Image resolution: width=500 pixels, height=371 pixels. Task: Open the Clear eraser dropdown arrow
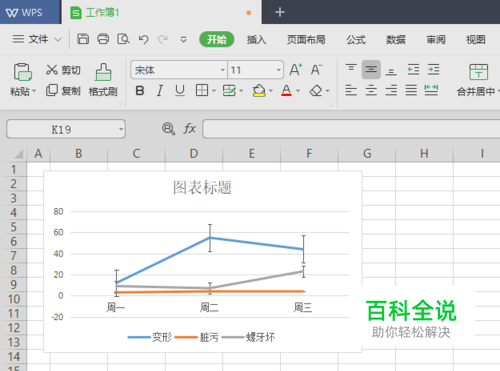[328, 91]
